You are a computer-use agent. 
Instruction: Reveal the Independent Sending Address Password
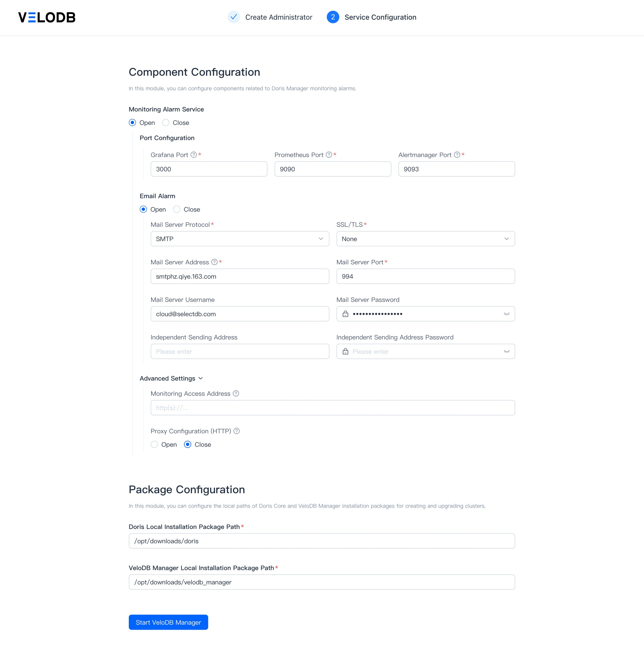[x=506, y=352]
